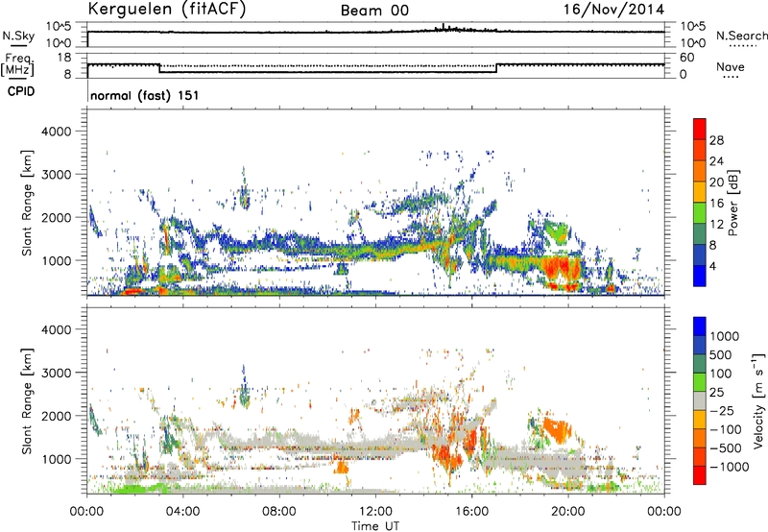The height and width of the screenshot is (532, 768).
Task: Select the "4" label on the power colorbar
Action: (x=713, y=266)
